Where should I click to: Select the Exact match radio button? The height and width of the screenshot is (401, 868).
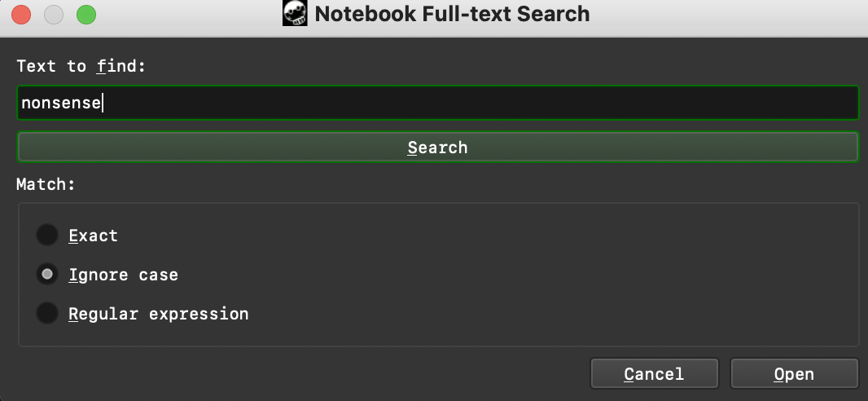(x=47, y=235)
